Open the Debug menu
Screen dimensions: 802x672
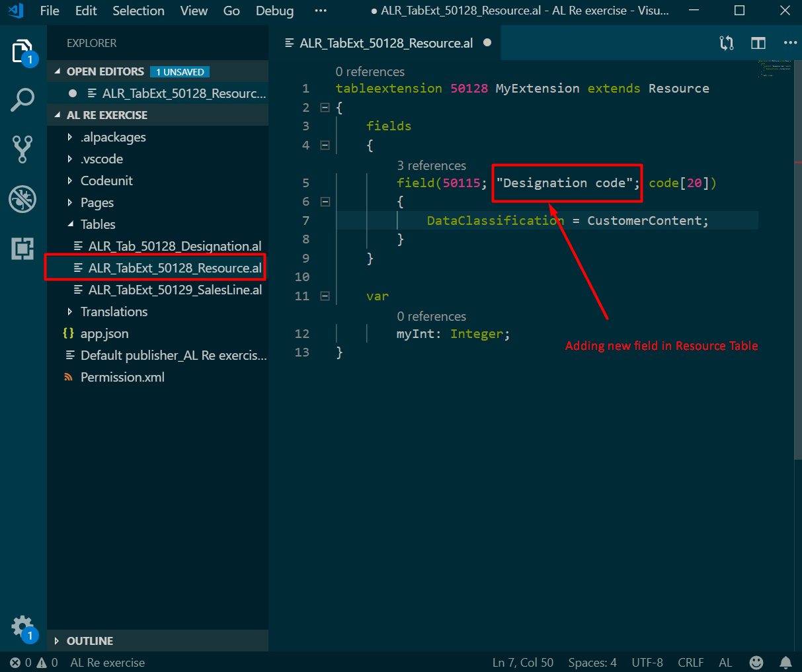coord(274,11)
